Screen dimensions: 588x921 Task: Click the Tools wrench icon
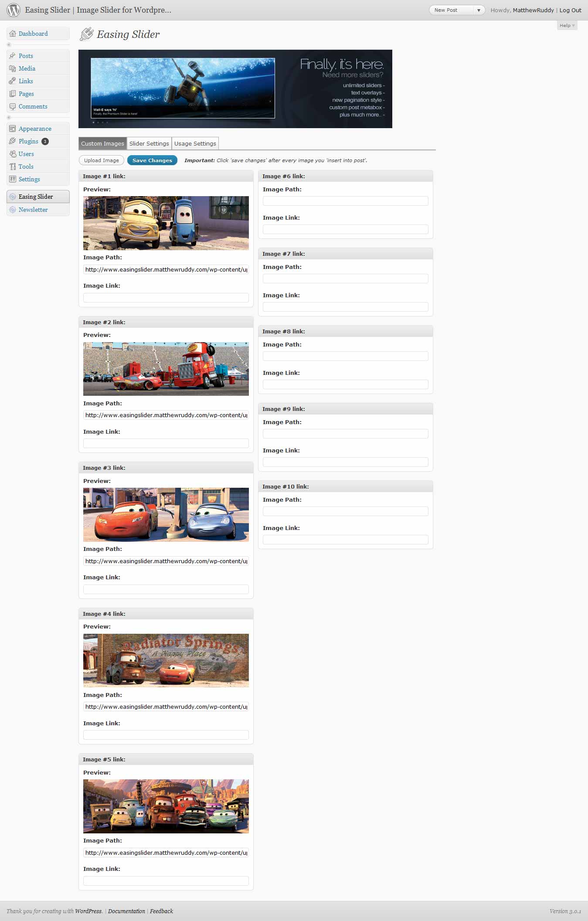(12, 167)
